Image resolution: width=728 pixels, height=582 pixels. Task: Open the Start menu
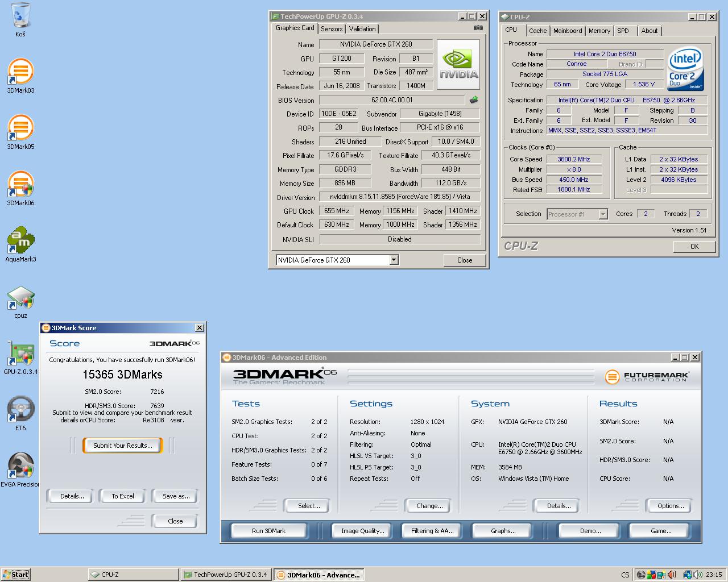pyautogui.click(x=15, y=574)
